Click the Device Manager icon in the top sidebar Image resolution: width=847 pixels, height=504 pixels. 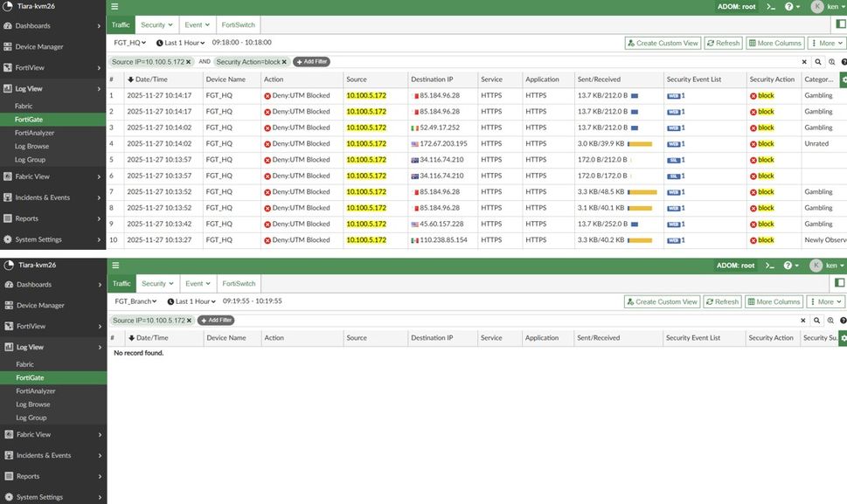8,47
